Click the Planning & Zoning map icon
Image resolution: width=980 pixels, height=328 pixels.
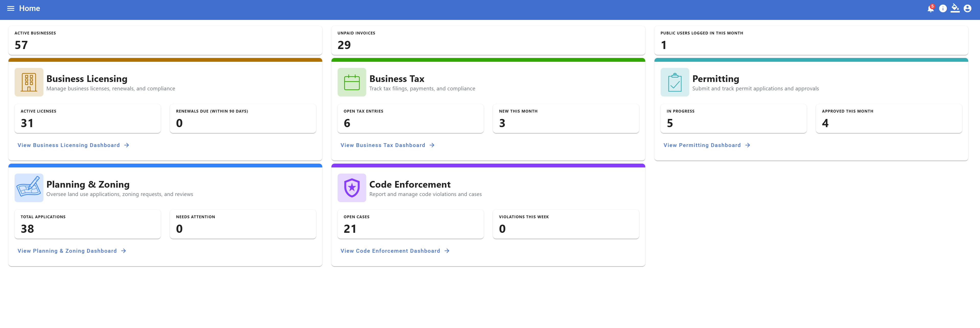coord(29,188)
